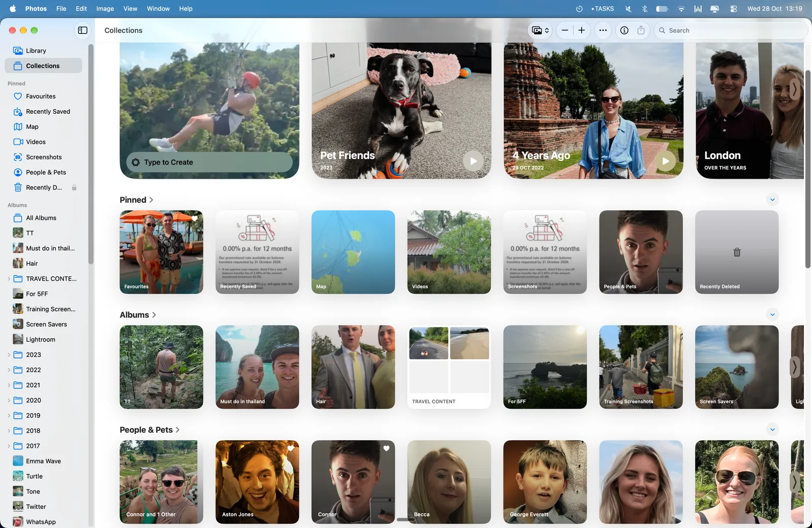Open Recently Deleted in sidebar

[43, 188]
